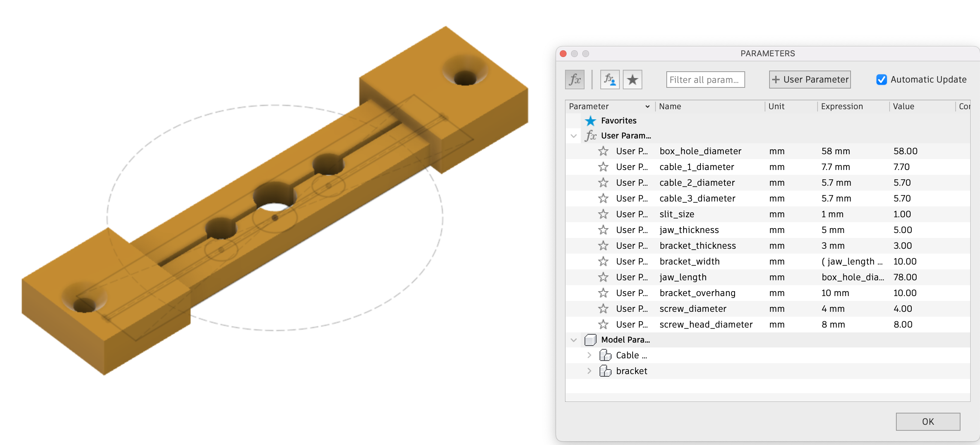Viewport: 980px width, 445px height.
Task: Favorite the screw_diameter parameter star
Action: click(603, 309)
